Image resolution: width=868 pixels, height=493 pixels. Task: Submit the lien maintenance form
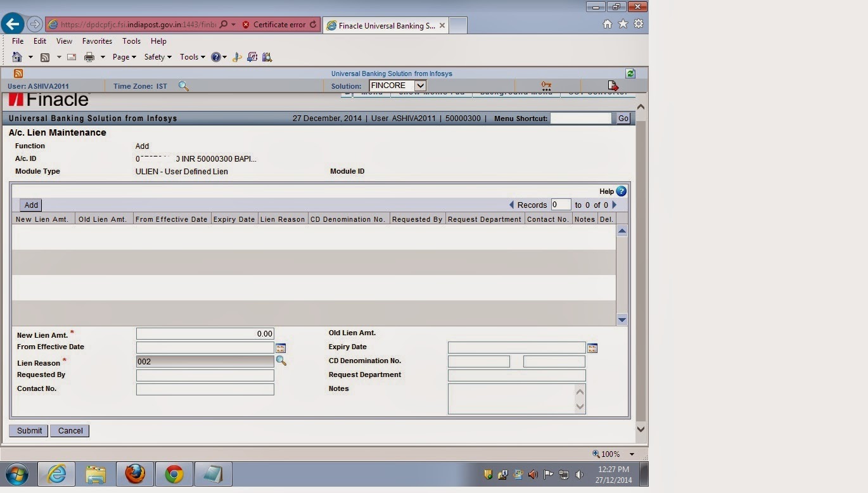[x=28, y=430]
